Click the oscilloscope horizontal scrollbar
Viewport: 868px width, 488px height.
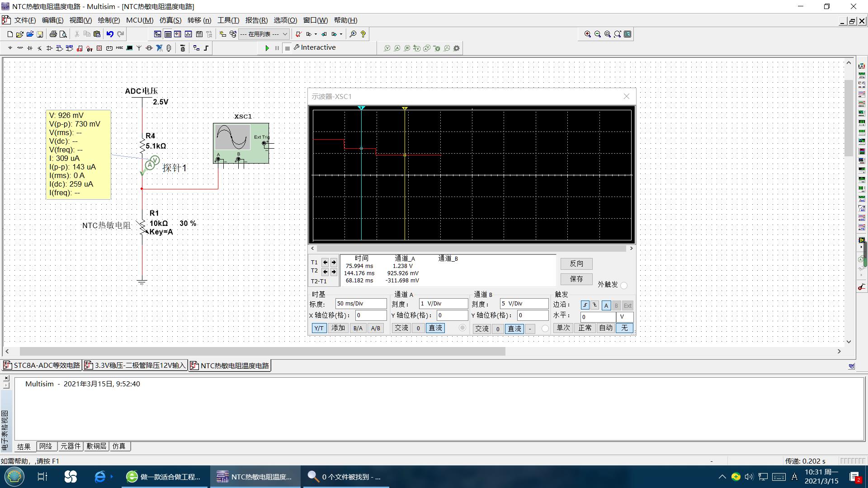472,249
